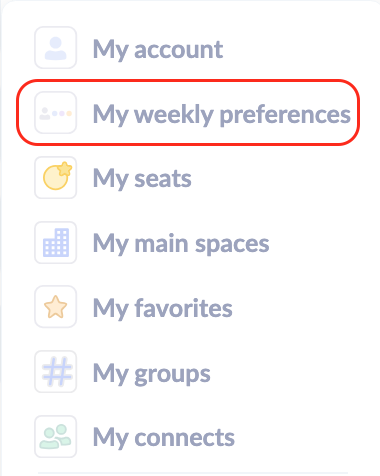Click the word "connects" in the menu
This screenshot has width=380, height=476.
pos(185,438)
